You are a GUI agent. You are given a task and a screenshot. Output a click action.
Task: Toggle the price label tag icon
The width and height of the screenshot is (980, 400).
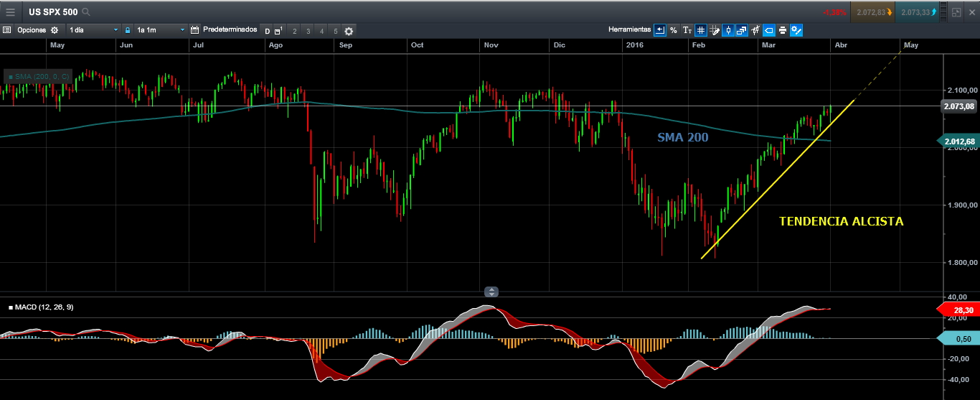pyautogui.click(x=769, y=30)
